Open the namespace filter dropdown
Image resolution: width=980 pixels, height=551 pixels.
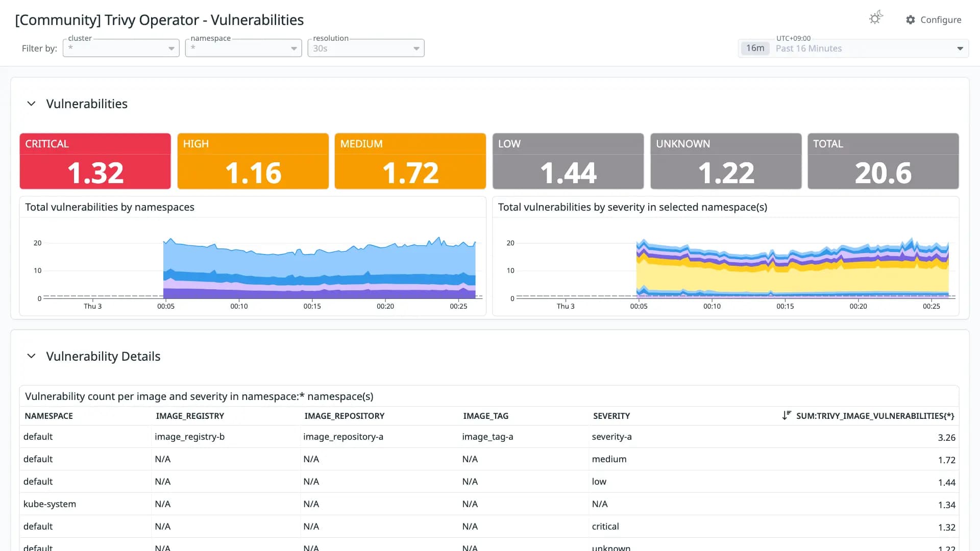(x=243, y=48)
